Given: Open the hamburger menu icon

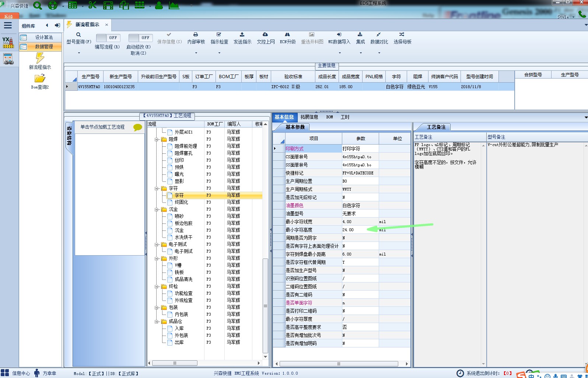Looking at the screenshot, I should [x=8, y=25].
